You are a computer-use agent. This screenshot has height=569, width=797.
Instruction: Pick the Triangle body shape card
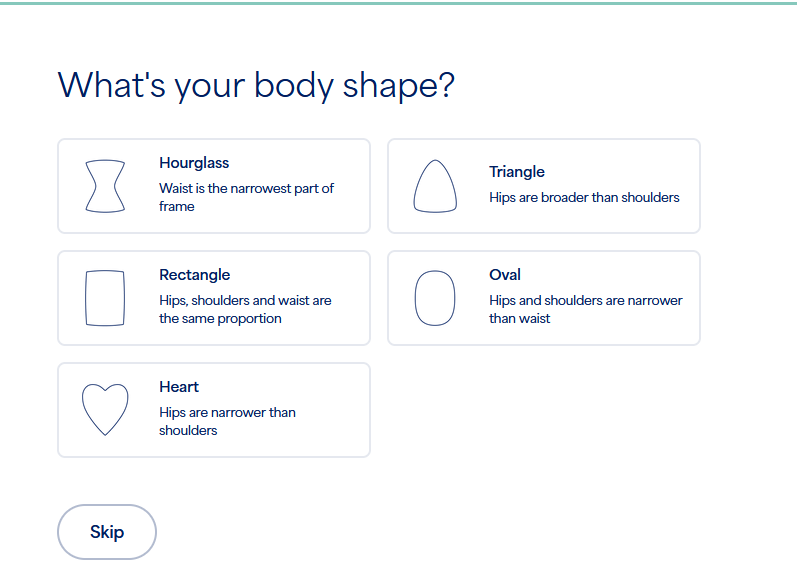544,186
